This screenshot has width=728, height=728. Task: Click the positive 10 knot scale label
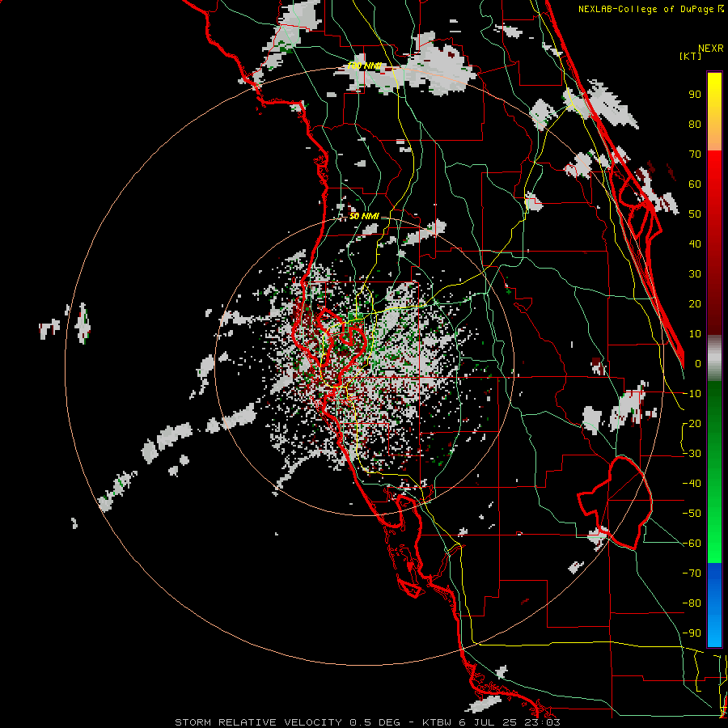[695, 334]
